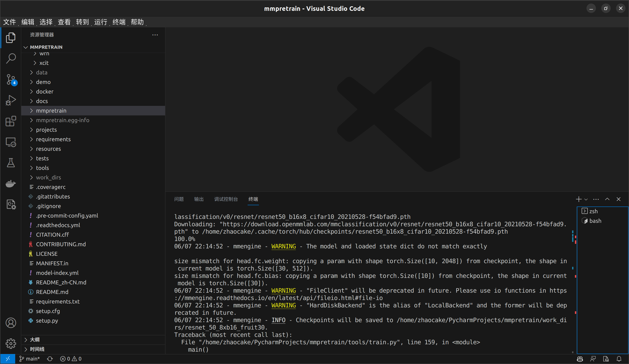This screenshot has width=629, height=364.
Task: Open the setup.py file
Action: (93, 321)
